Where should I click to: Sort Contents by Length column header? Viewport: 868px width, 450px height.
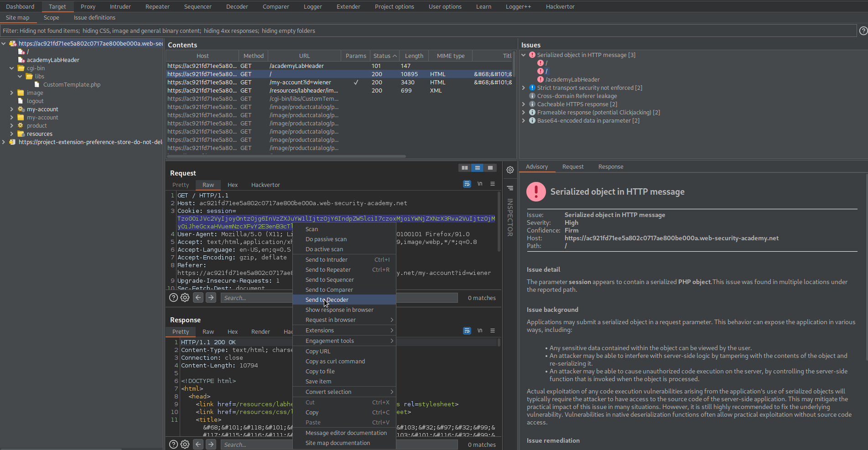click(414, 56)
